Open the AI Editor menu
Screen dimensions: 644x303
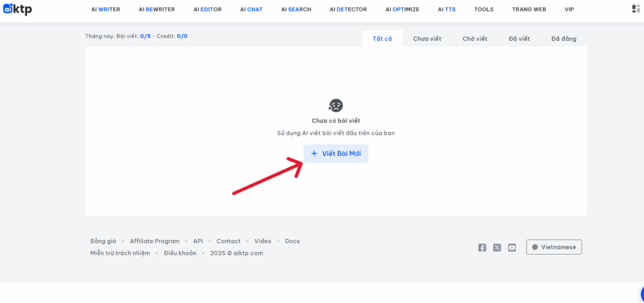pos(208,9)
